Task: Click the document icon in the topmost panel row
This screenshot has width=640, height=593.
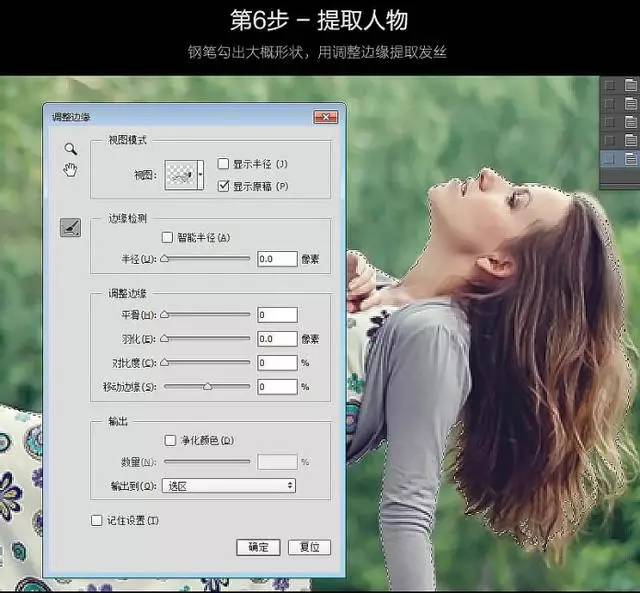Action: pos(630,86)
